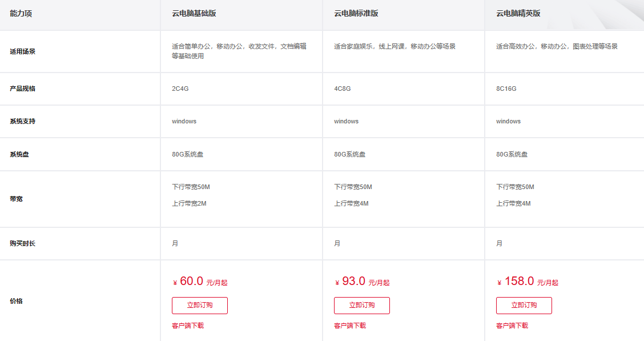Image resolution: width=644 pixels, height=341 pixels.
Task: Click the 适用场景 row label
Action: (x=23, y=52)
